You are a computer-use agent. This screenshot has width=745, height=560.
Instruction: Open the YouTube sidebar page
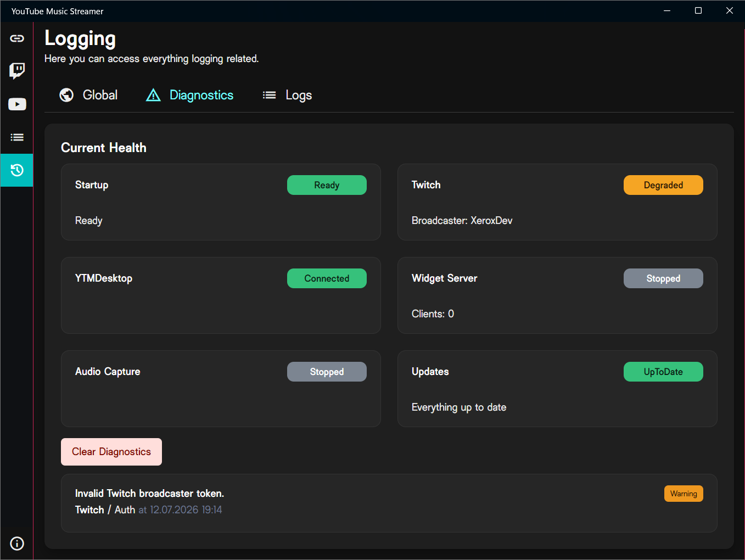(17, 104)
